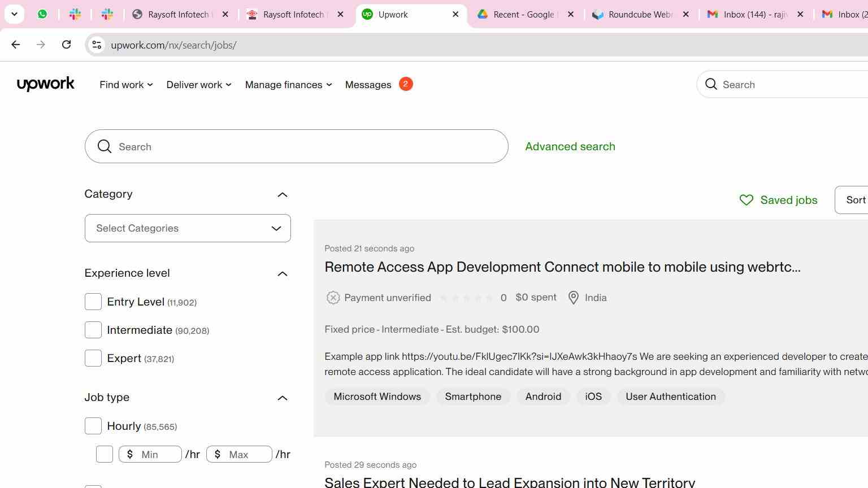Click the Microsoft Windows skill tag
This screenshot has height=488, width=868.
click(x=377, y=396)
